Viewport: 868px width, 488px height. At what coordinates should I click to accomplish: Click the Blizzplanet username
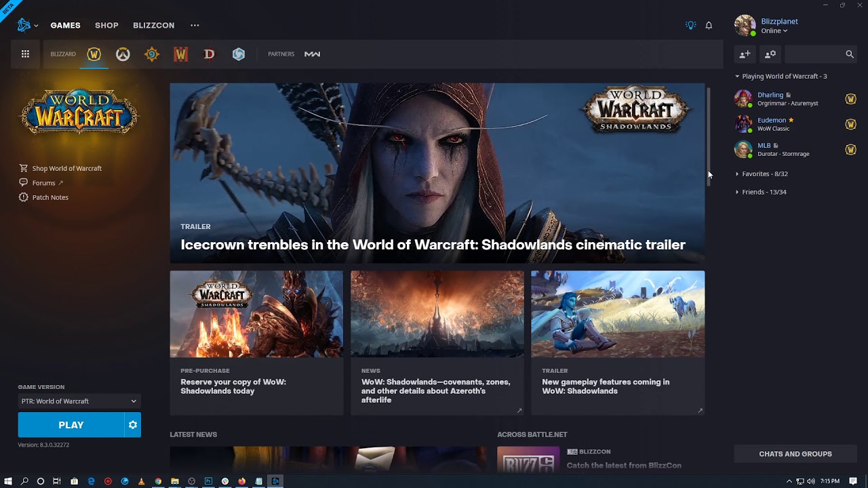pos(779,21)
